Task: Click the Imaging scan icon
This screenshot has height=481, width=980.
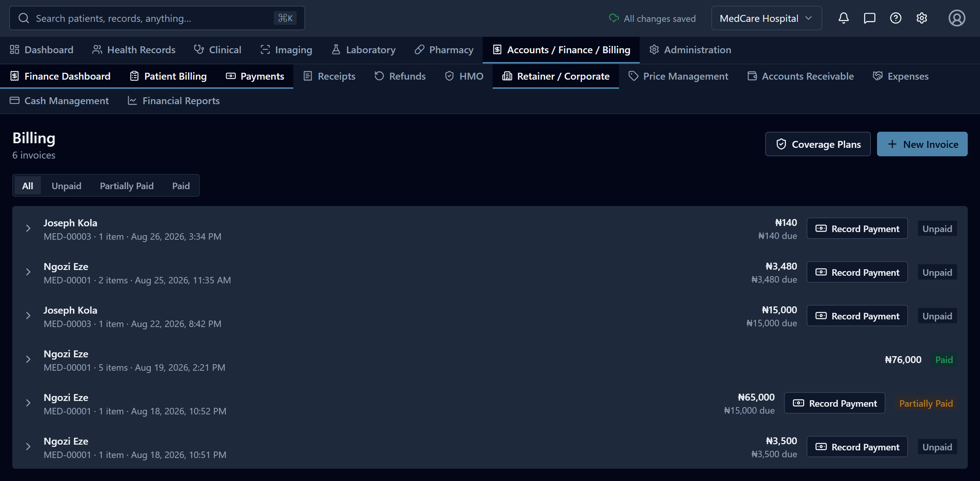Action: tap(265, 49)
